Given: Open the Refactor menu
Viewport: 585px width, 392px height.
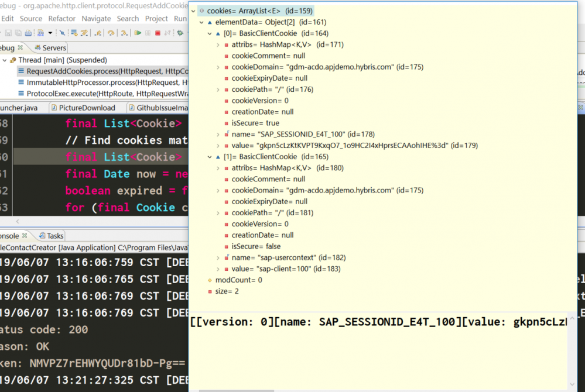Looking at the screenshot, I should (61, 18).
